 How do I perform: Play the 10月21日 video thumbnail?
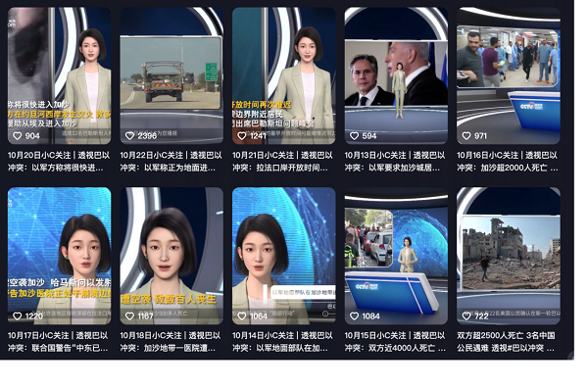click(283, 75)
